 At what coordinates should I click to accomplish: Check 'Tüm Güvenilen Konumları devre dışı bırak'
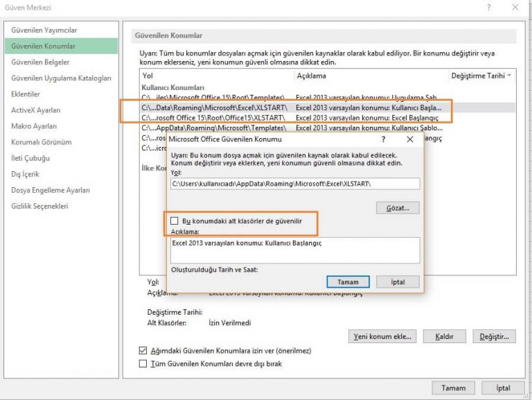coord(143,363)
